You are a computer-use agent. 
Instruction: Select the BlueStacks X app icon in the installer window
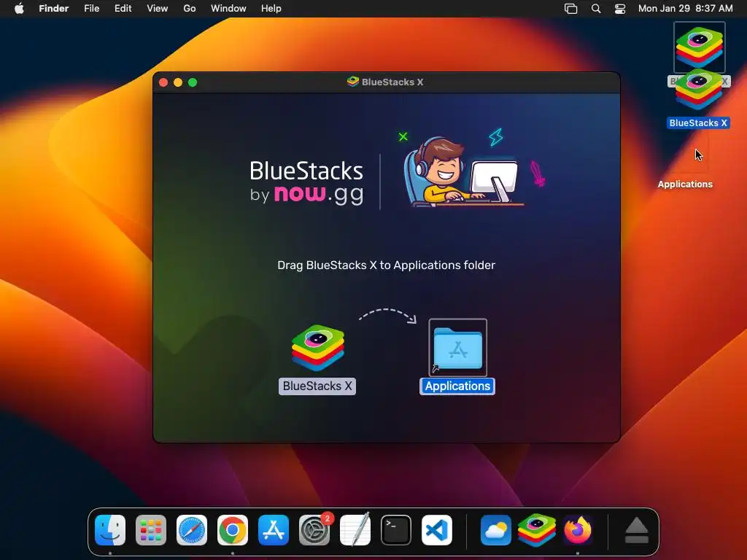coord(318,348)
